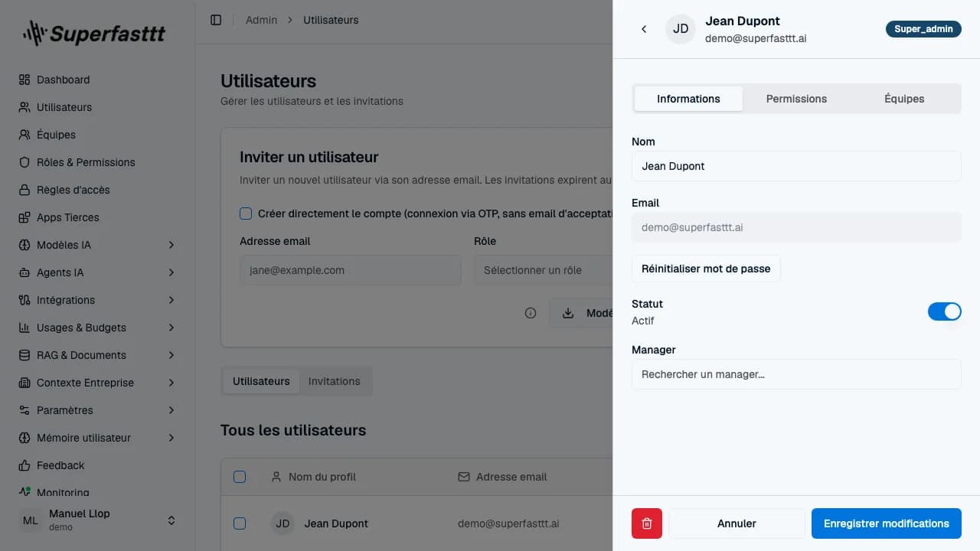
Task: Click the Rôles & Permissions shield icon
Action: pyautogui.click(x=24, y=162)
